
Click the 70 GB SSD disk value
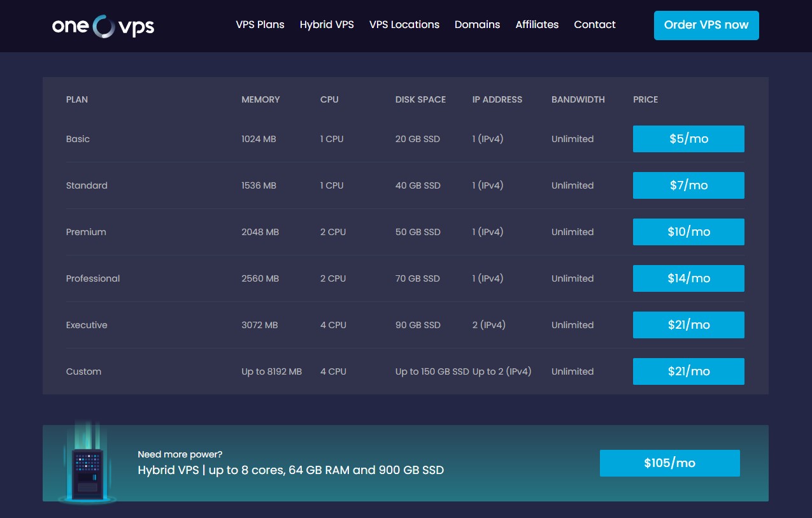tap(418, 278)
